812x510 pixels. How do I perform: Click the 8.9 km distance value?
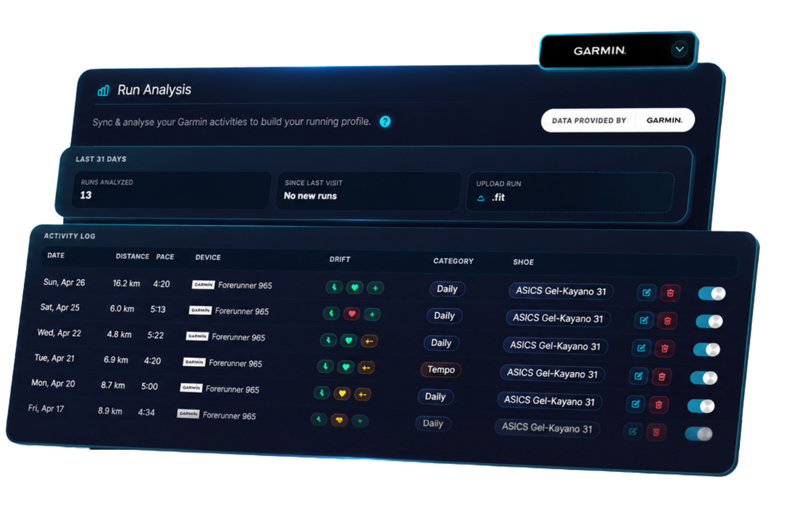click(x=110, y=411)
